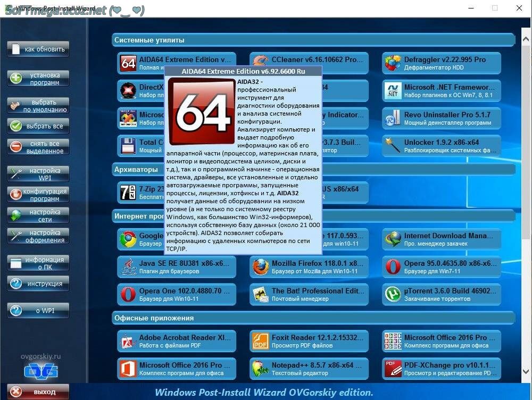Open the информация о ПК menu item

pyautogui.click(x=38, y=263)
